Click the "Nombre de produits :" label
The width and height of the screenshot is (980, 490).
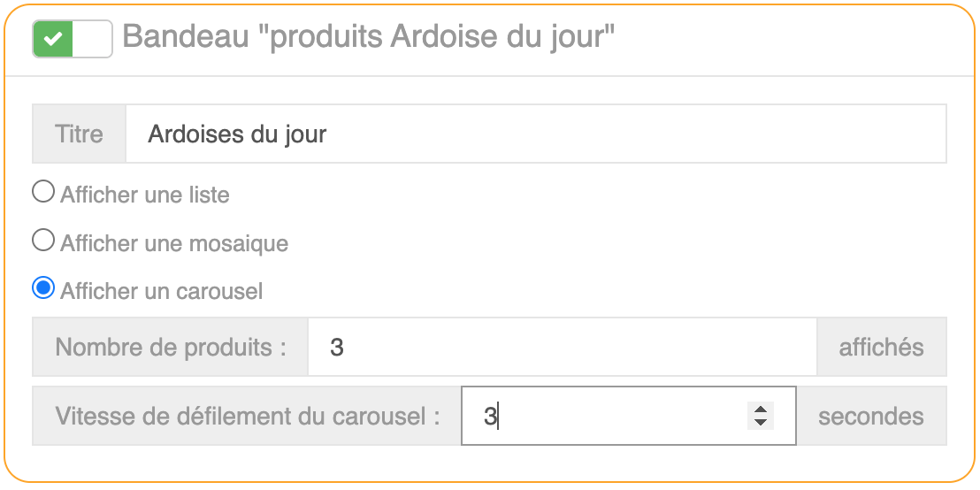171,347
